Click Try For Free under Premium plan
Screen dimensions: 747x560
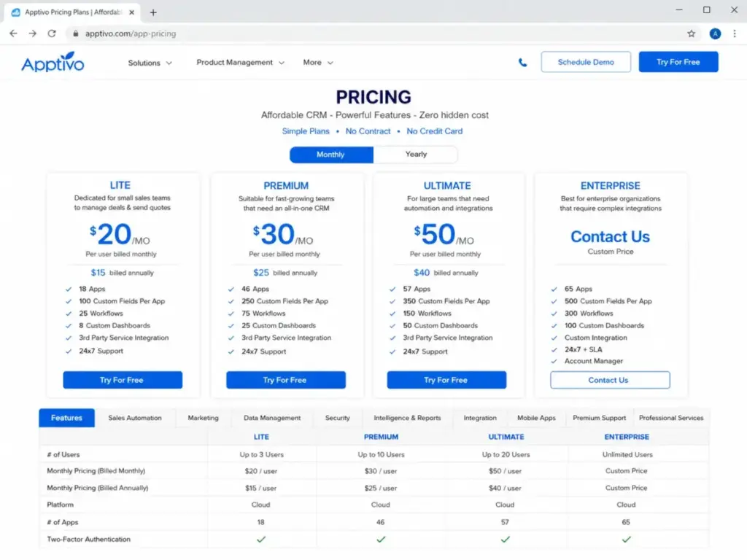(285, 380)
